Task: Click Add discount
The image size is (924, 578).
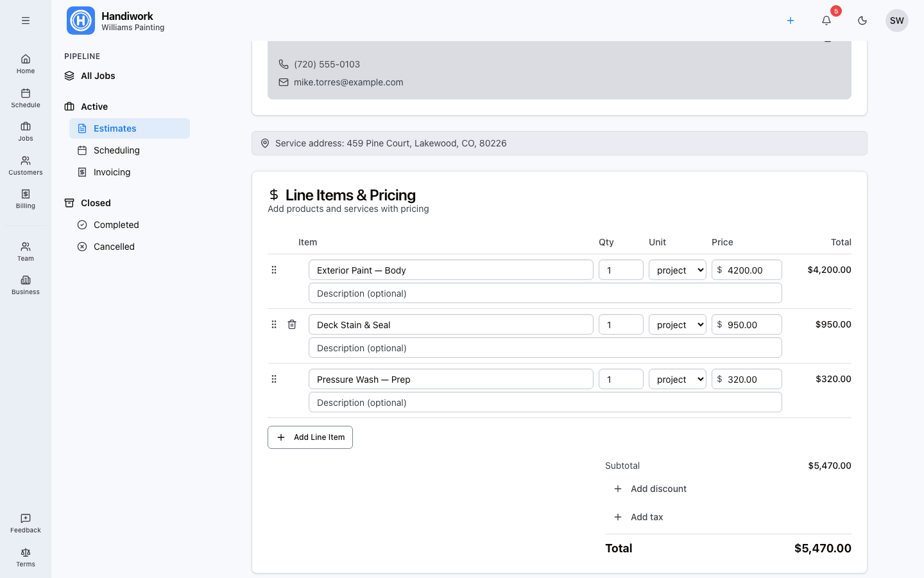Action: tap(650, 489)
